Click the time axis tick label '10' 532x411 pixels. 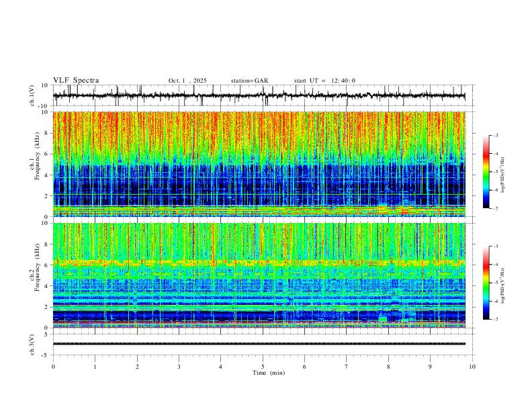pos(472,367)
